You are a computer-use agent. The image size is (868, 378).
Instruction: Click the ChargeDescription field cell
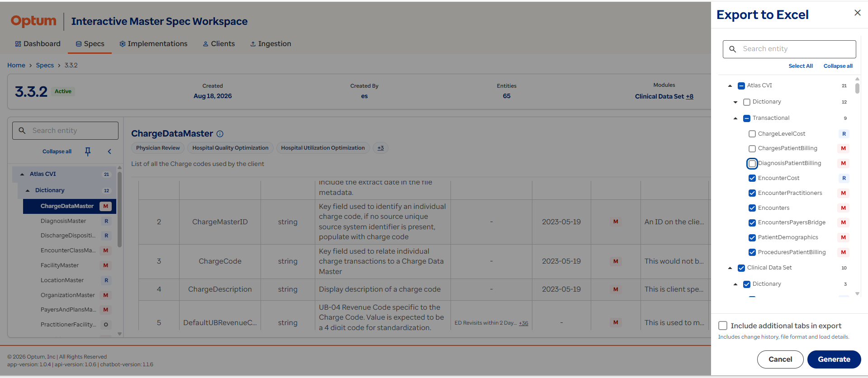click(220, 289)
